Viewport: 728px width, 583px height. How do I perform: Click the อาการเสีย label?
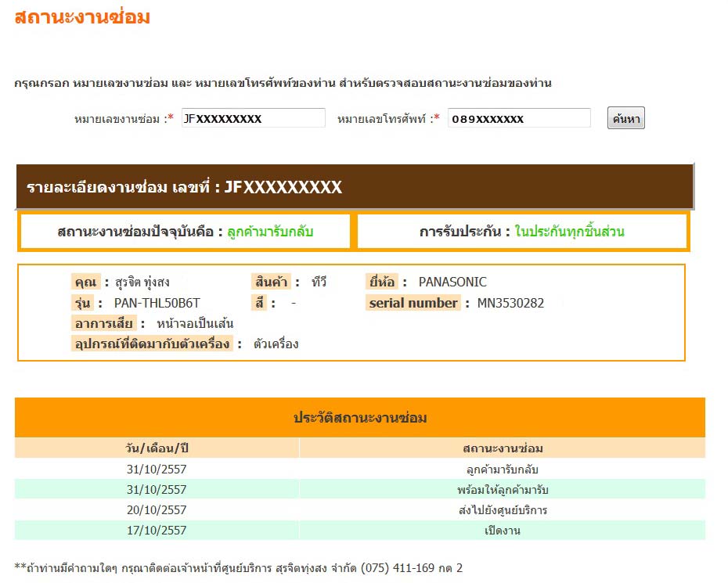click(104, 323)
